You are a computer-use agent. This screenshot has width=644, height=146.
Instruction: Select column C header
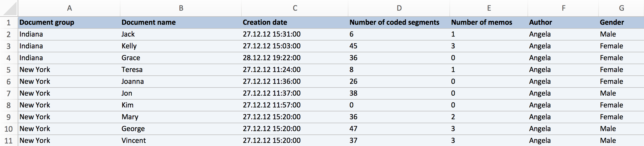tap(295, 8)
